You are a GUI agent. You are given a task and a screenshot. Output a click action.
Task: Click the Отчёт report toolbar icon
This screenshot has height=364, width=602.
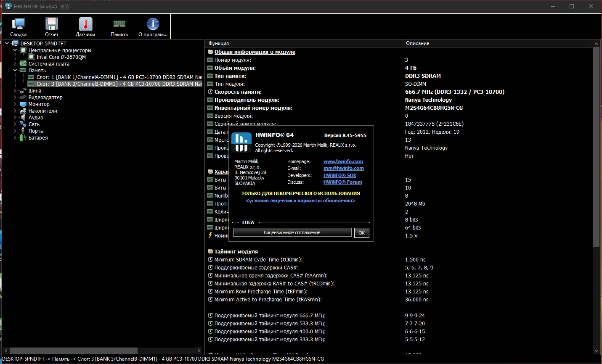pyautogui.click(x=52, y=27)
